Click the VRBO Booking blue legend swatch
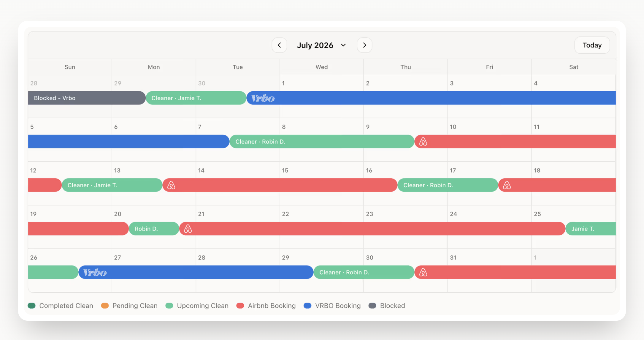This screenshot has width=644, height=340. (x=307, y=306)
